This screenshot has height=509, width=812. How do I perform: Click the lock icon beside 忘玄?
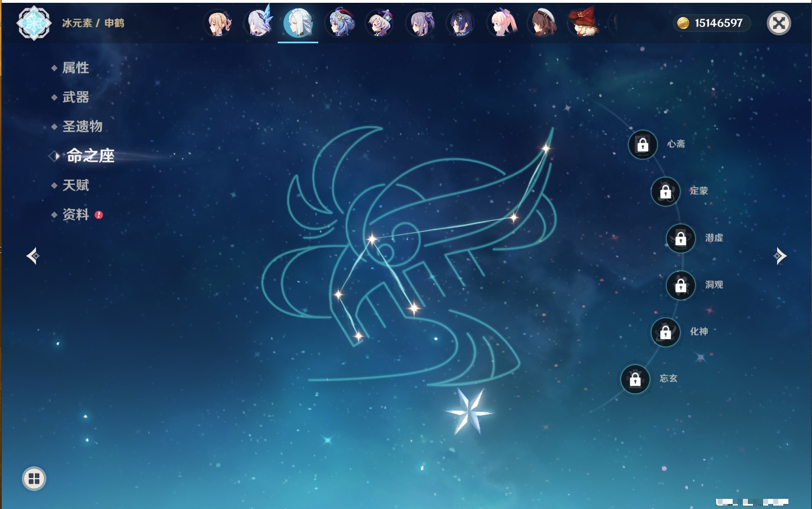tap(635, 379)
